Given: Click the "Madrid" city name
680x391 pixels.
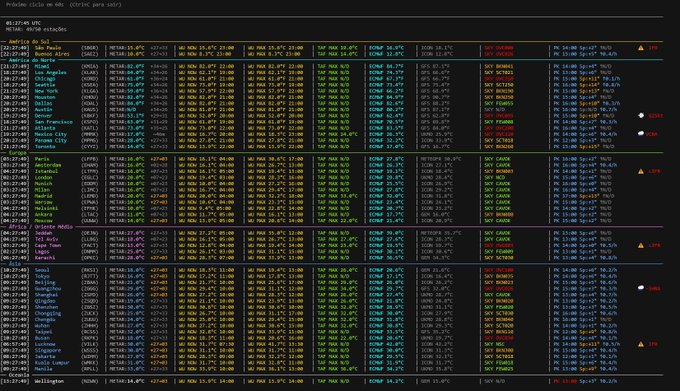Looking at the screenshot, I should pyautogui.click(x=44, y=196).
